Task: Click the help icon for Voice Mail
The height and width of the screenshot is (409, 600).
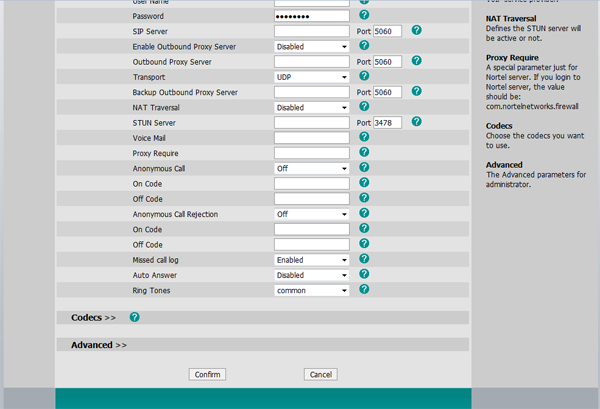Action: coord(364,137)
